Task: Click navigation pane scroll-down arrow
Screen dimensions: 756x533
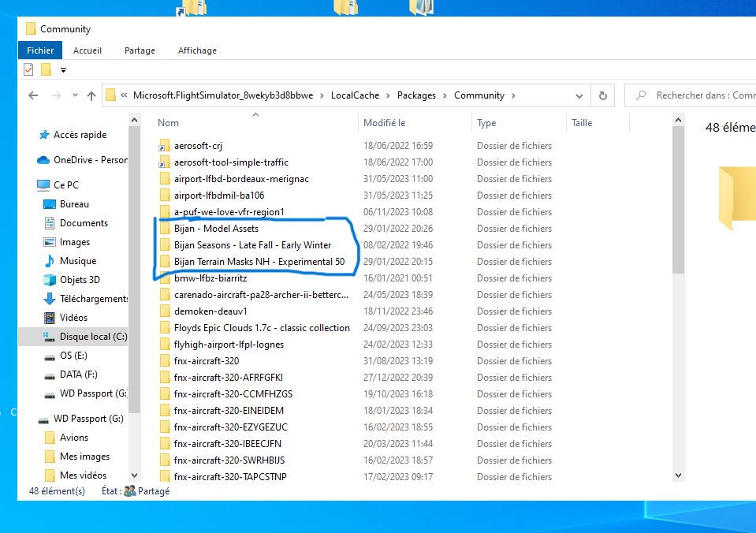Action: pos(135,475)
